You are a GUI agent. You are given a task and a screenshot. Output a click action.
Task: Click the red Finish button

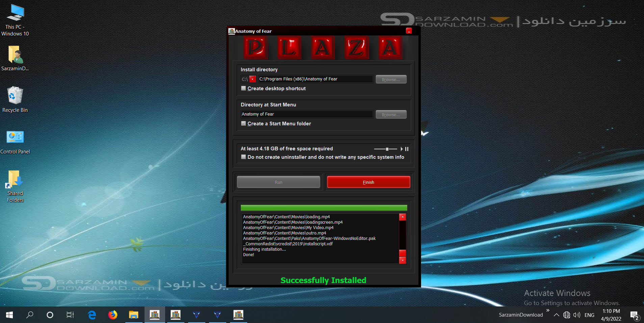point(368,182)
